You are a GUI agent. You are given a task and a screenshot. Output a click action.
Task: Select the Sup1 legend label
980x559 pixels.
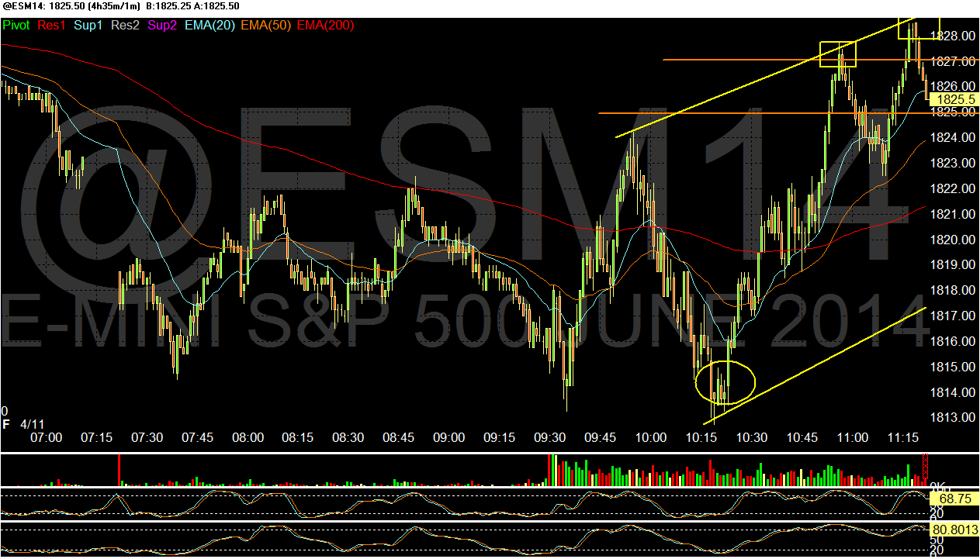click(88, 25)
